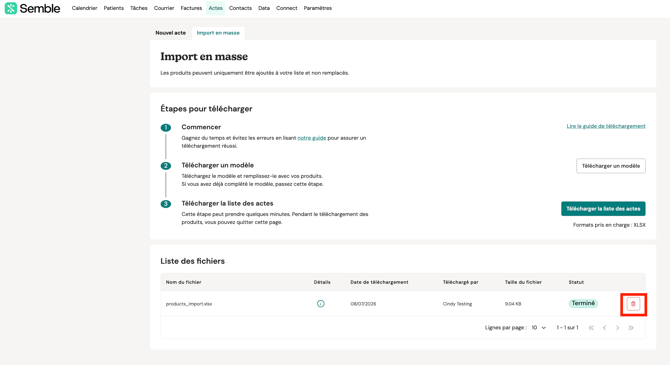Click the products_import.xlsx file name
670x365 pixels.
[x=189, y=304]
